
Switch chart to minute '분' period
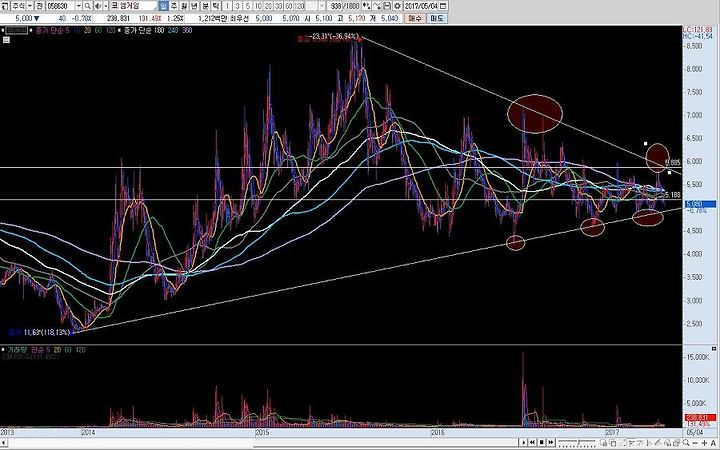tap(205, 6)
